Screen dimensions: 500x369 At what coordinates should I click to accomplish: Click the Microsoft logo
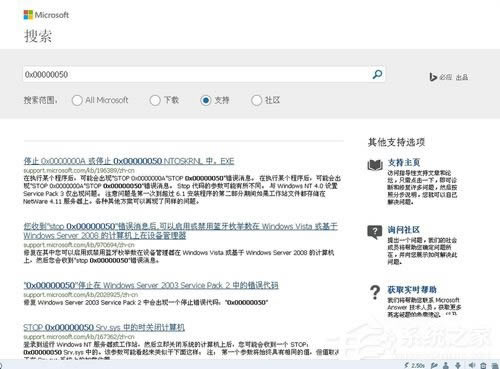coord(46,15)
